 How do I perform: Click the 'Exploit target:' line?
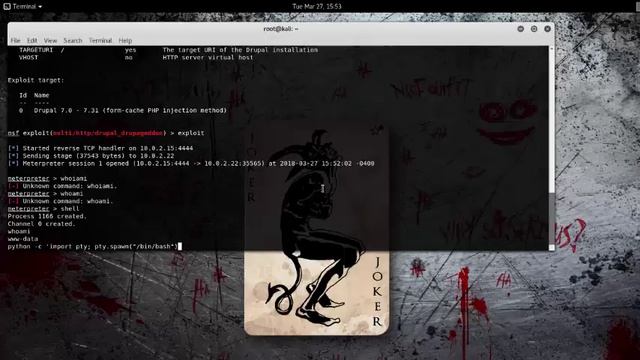(36, 80)
